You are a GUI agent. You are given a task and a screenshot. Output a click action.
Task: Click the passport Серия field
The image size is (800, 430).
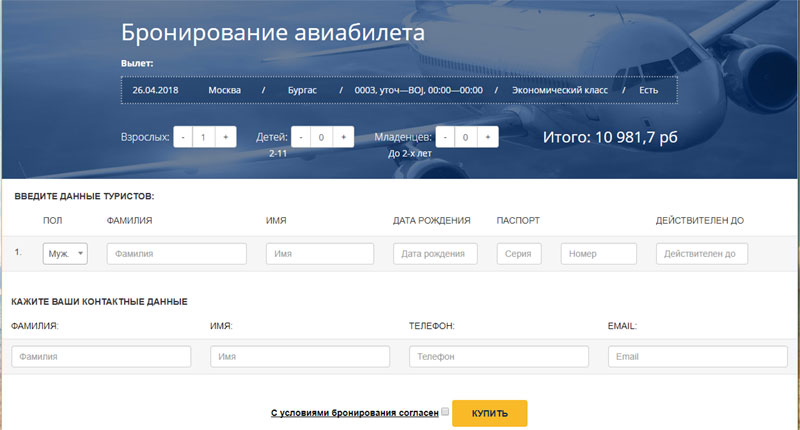pos(519,254)
